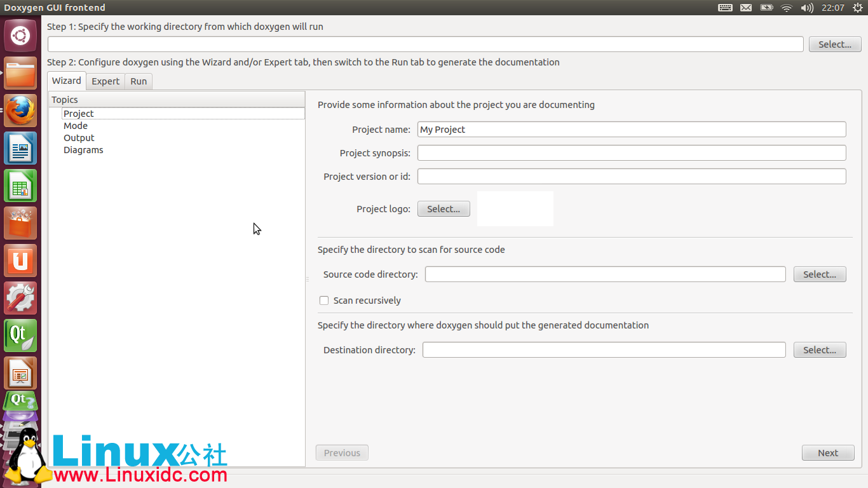The image size is (868, 488).
Task: Click the Destination directory text field
Action: click(x=604, y=350)
